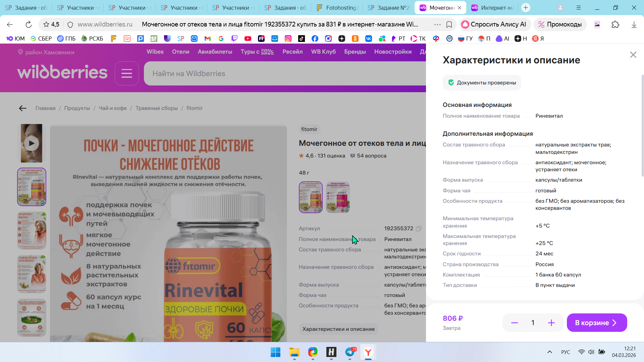Increase quantity with the plus button

[x=551, y=323]
